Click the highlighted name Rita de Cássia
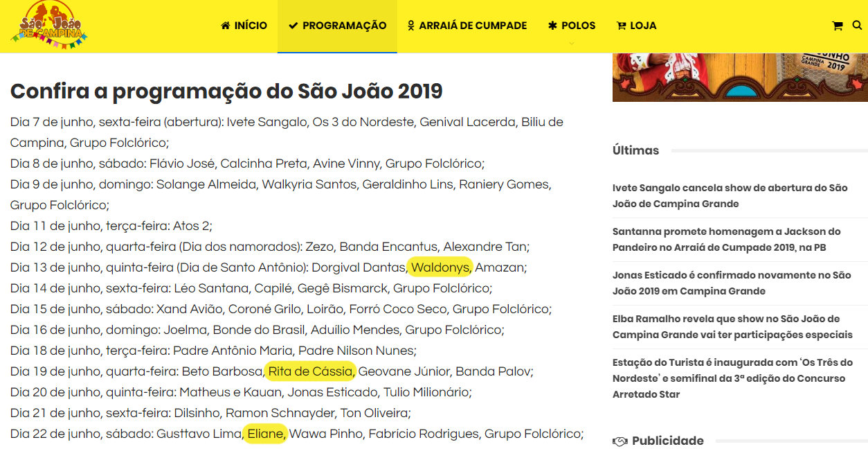The image size is (868, 449). click(311, 371)
